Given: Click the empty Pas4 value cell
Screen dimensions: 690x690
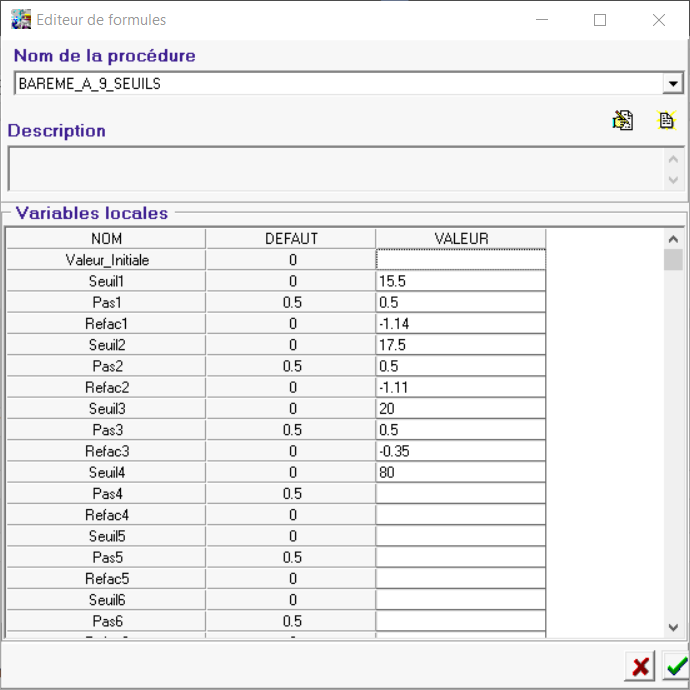Looking at the screenshot, I should coord(460,494).
